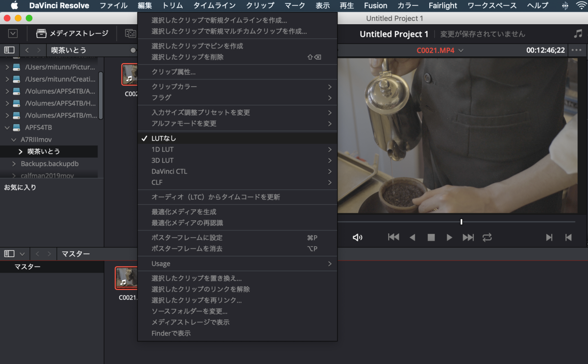Collapse the A7RIIImov folder

14,139
